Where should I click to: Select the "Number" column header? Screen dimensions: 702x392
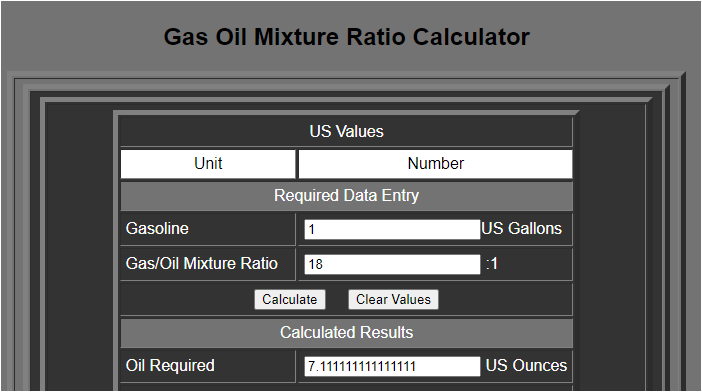[x=436, y=164]
